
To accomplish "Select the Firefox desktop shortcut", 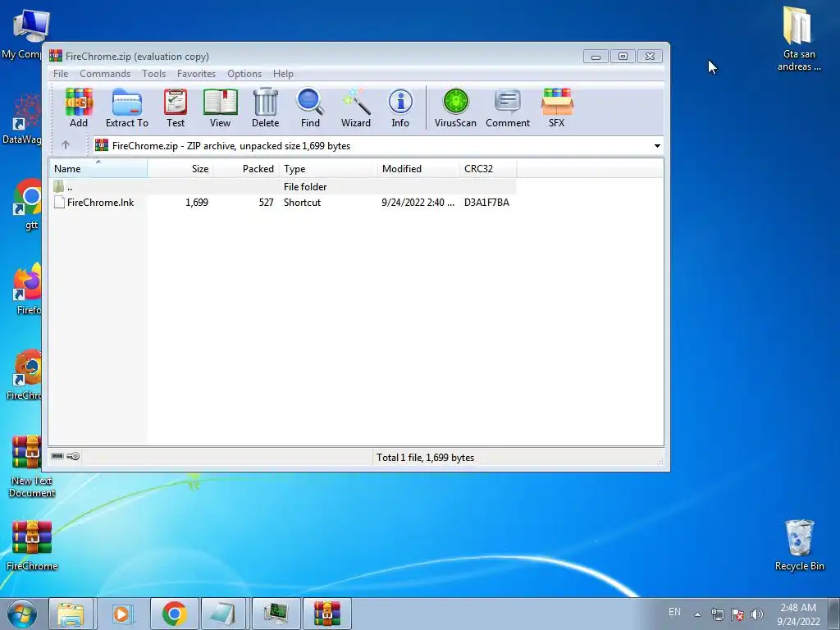I will [x=28, y=288].
